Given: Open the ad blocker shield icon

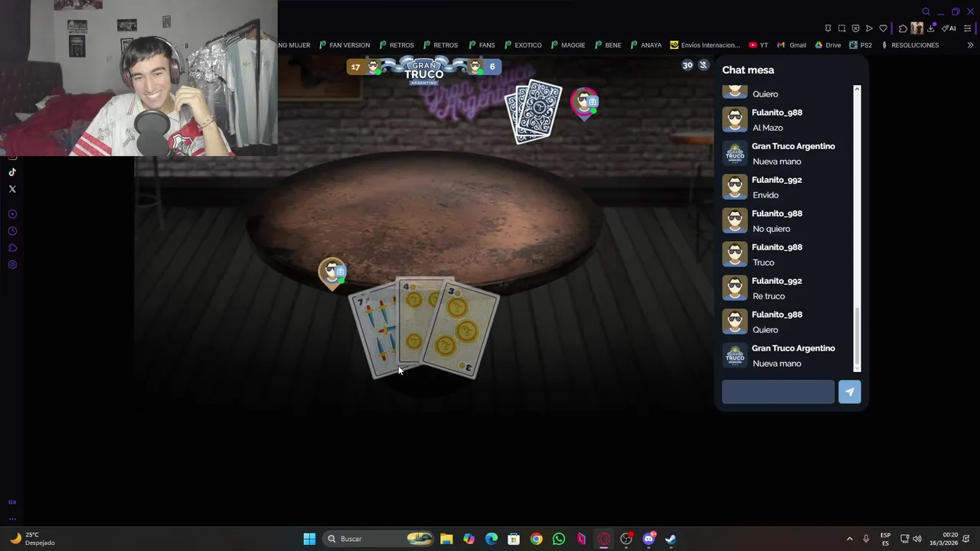Looking at the screenshot, I should click(855, 28).
